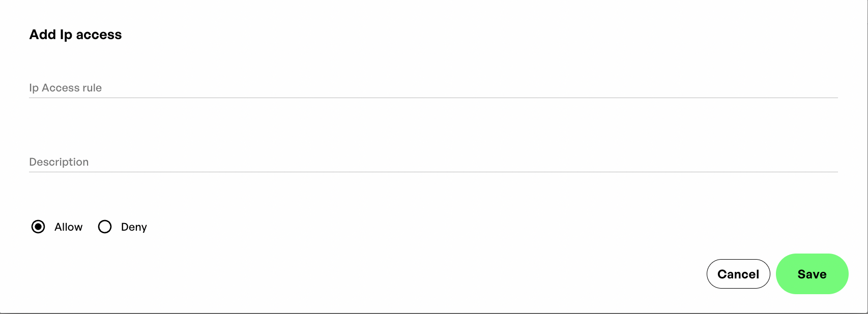Image resolution: width=868 pixels, height=314 pixels.
Task: Click the filled Allow radio circle
Action: [x=38, y=227]
